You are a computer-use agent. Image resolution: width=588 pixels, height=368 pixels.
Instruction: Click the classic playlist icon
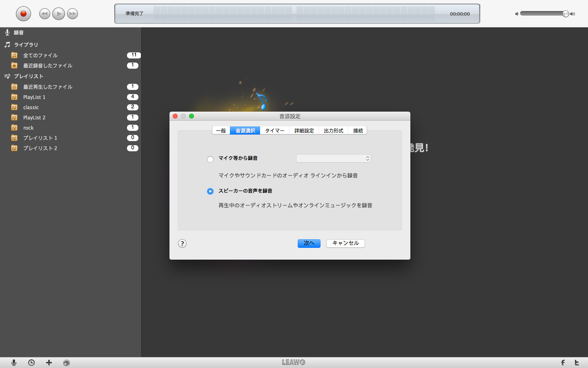tap(14, 107)
